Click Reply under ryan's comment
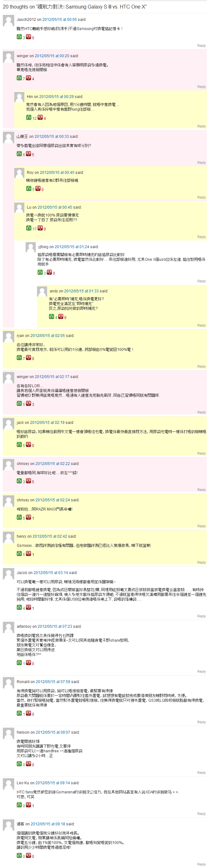The width and height of the screenshot is (210, 868). [x=201, y=366]
